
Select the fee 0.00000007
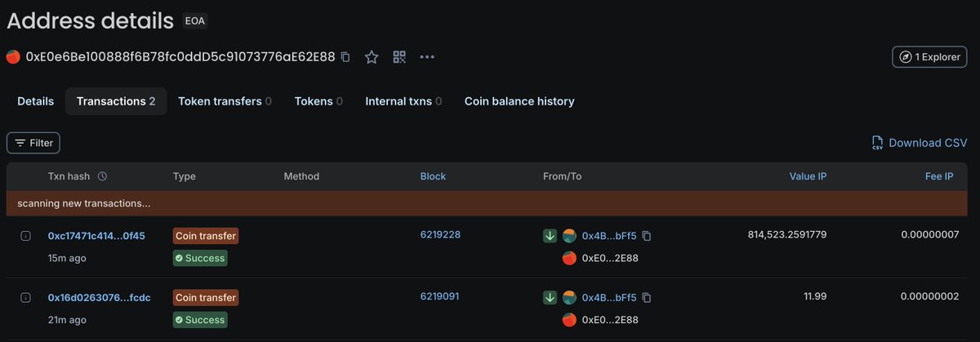click(x=930, y=235)
